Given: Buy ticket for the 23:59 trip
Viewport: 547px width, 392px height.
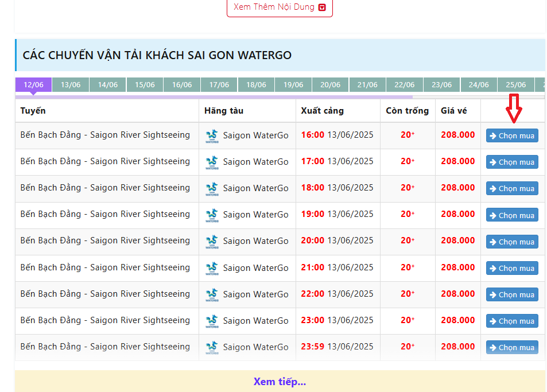Looking at the screenshot, I should (x=512, y=347).
